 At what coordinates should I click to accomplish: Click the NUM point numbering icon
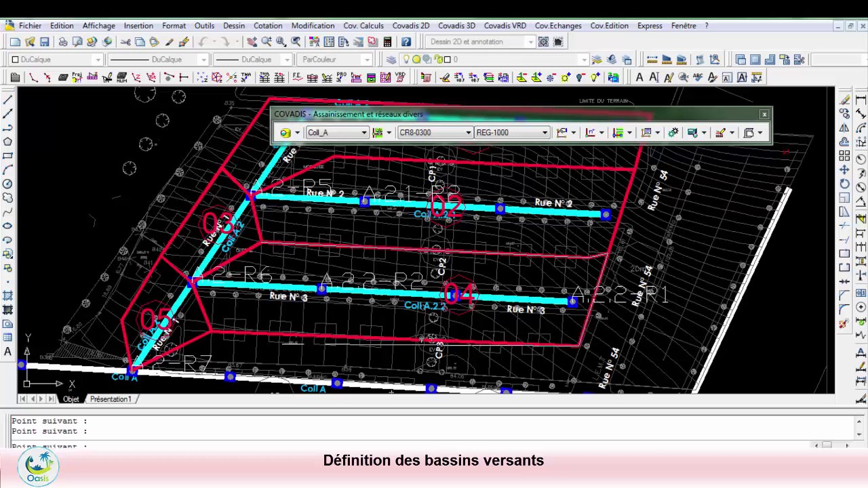(x=122, y=78)
